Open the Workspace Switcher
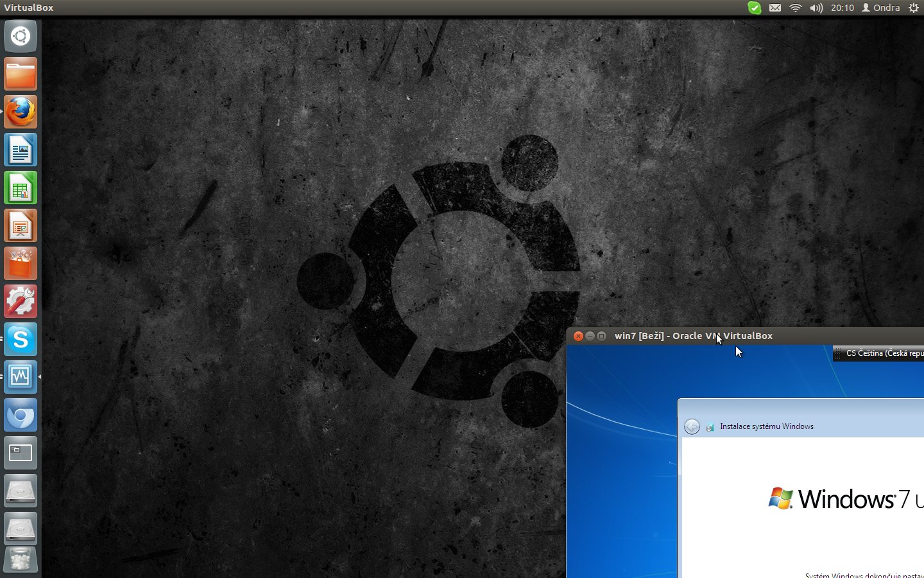Screen dimensions: 924x578 21,453
